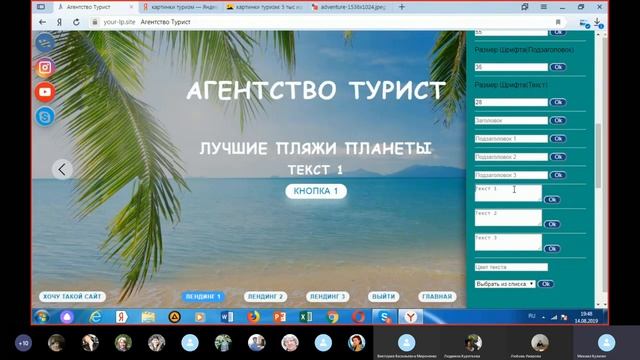The height and width of the screenshot is (360, 640).
Task: Open Opera from the taskbar
Action: (358, 317)
